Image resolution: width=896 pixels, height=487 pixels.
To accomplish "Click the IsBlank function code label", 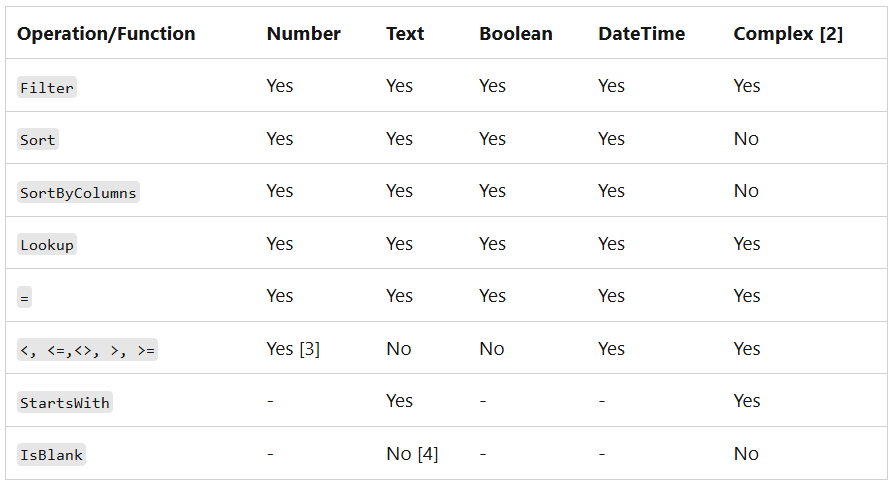I will [x=51, y=455].
